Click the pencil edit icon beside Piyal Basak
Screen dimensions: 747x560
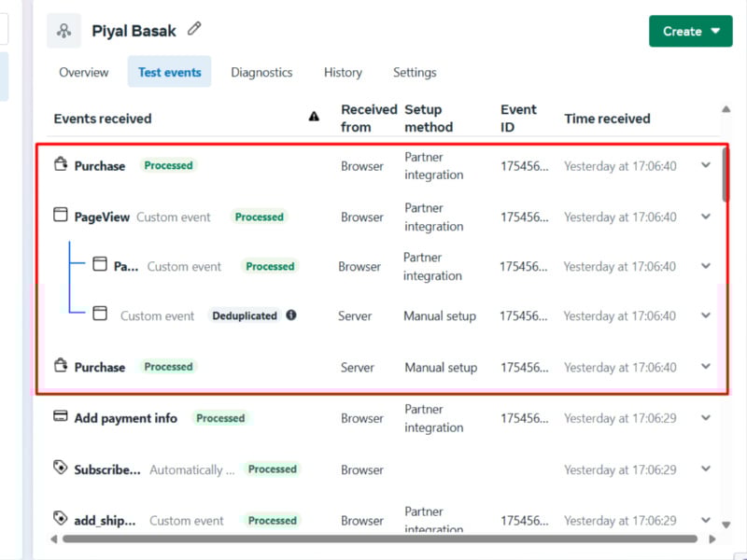pyautogui.click(x=194, y=29)
